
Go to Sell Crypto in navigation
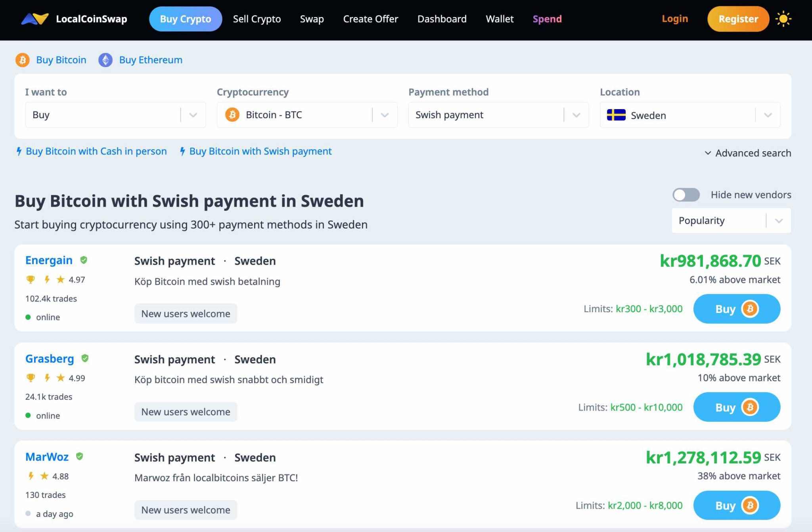point(257,19)
